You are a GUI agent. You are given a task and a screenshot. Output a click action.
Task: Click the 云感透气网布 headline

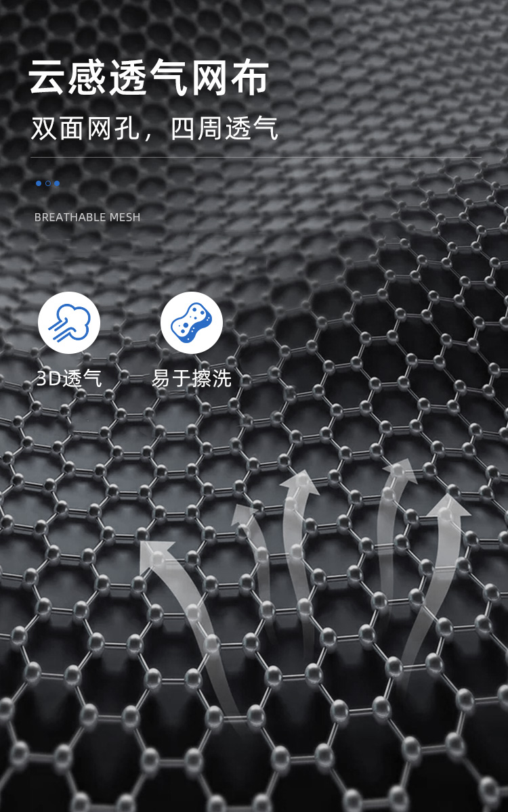click(149, 78)
